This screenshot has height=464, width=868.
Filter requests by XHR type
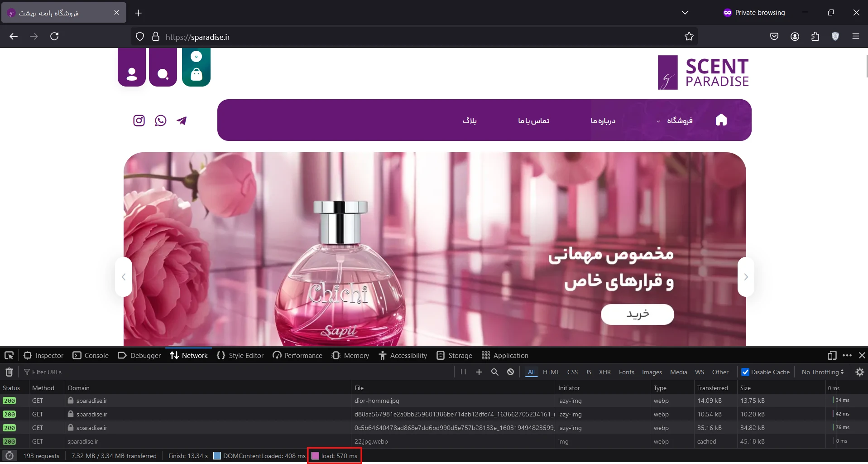[x=605, y=372]
